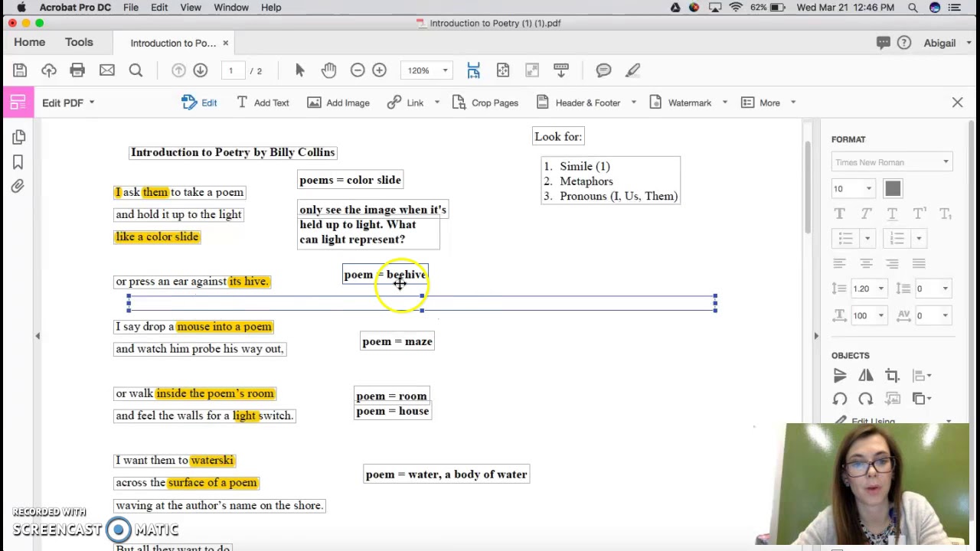Rotate the object counterclockwise

click(840, 399)
